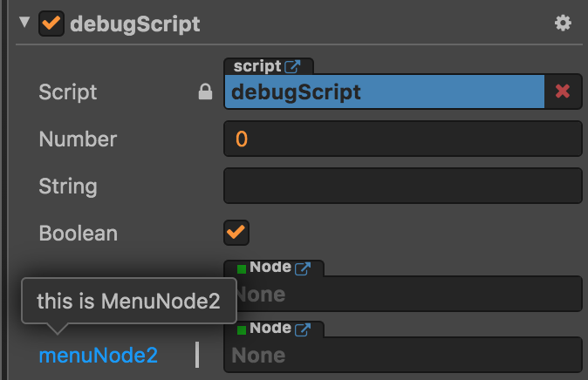Remove the script with the red X

coord(563,92)
